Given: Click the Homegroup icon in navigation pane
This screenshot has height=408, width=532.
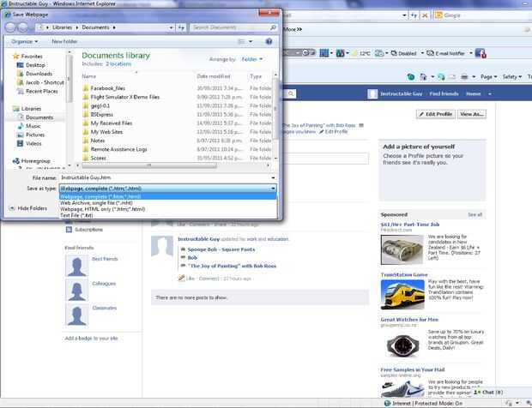Looking at the screenshot, I should pyautogui.click(x=15, y=161).
